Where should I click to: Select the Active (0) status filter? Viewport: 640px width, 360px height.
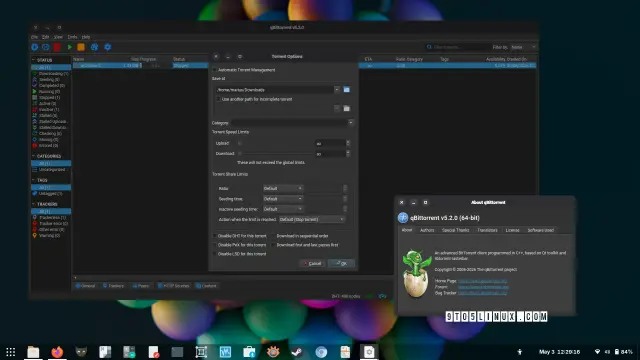click(51, 104)
